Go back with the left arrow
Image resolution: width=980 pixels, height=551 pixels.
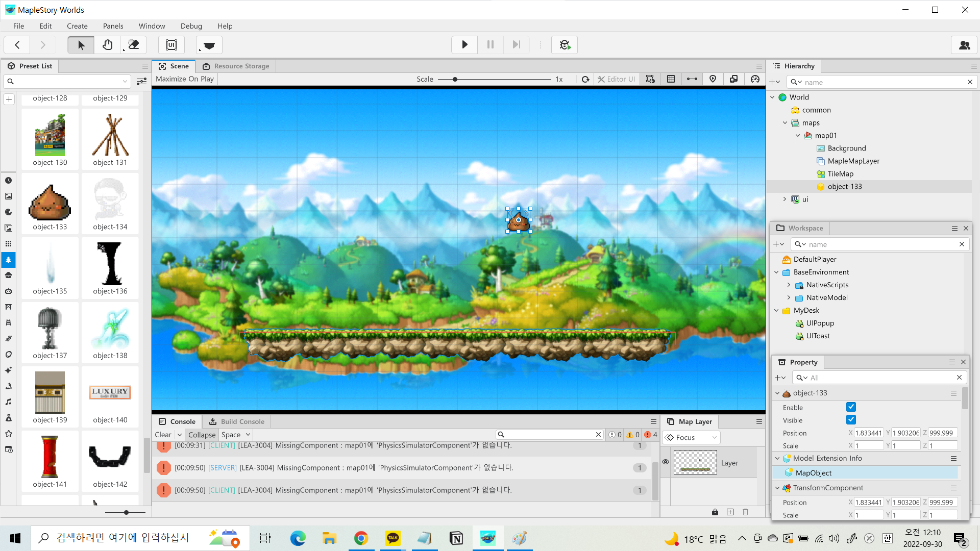(17, 45)
